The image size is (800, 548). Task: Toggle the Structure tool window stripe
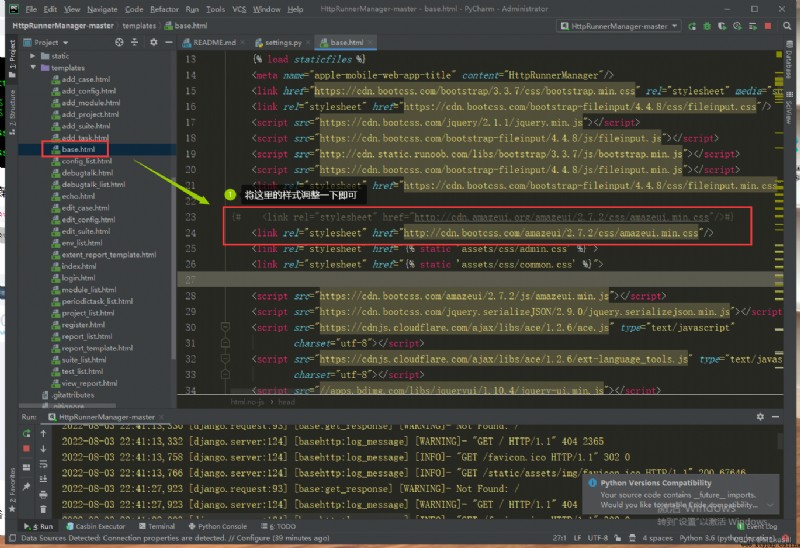pos(12,112)
